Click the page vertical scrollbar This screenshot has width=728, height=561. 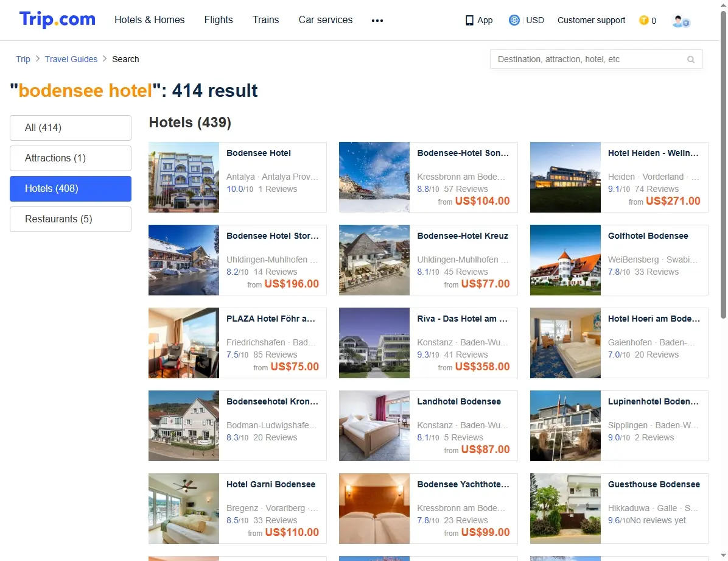tap(723, 165)
